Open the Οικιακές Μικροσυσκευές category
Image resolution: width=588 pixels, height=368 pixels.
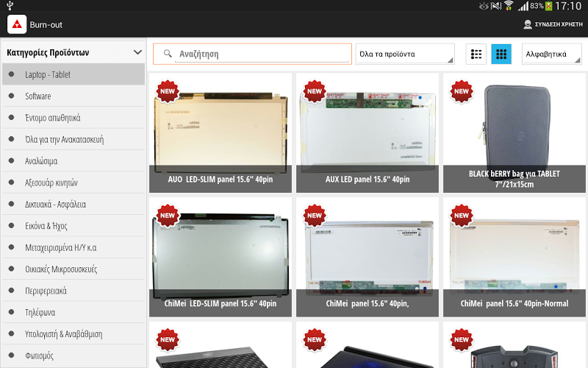tap(73, 269)
